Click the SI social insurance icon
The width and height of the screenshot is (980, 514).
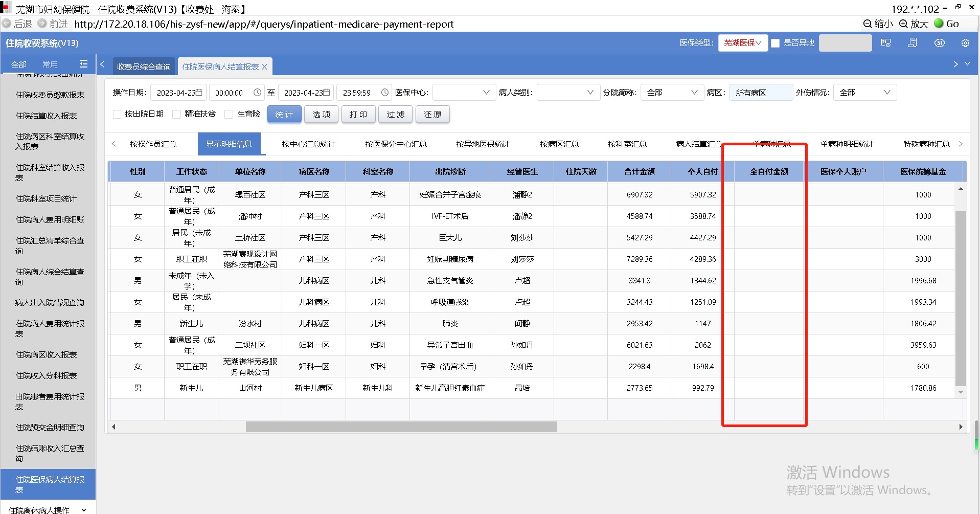pyautogui.click(x=940, y=43)
